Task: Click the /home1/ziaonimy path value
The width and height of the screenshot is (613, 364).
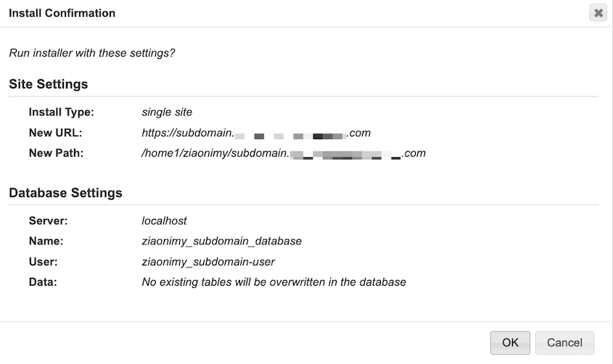Action: tap(283, 153)
